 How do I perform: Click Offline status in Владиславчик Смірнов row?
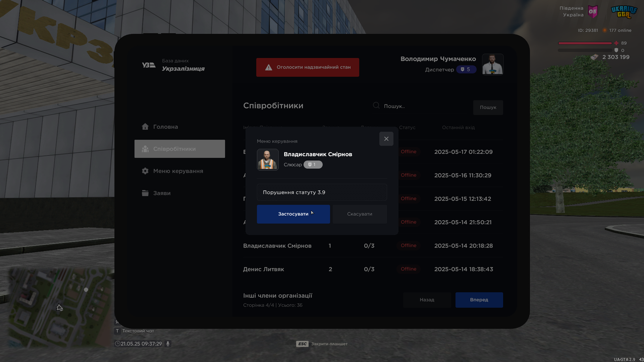coord(409,246)
